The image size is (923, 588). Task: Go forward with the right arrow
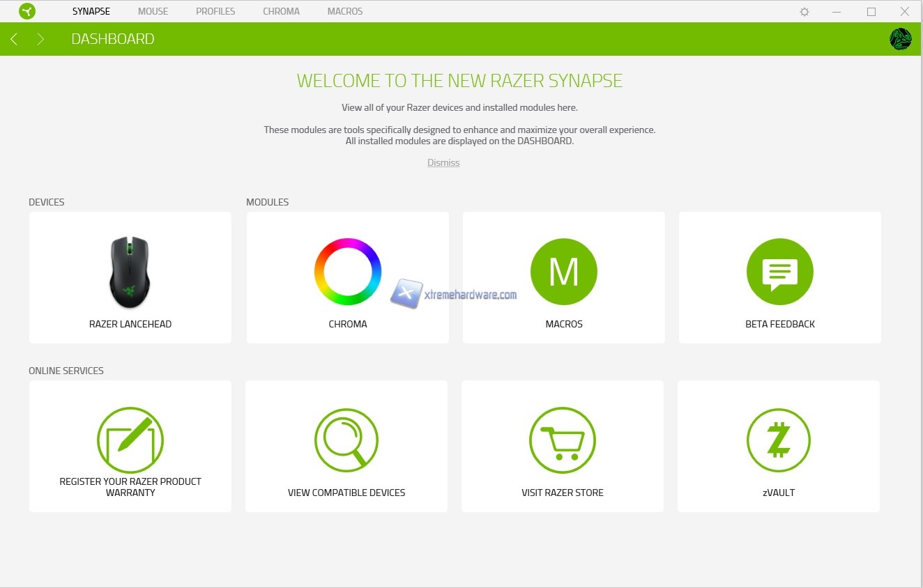click(40, 39)
